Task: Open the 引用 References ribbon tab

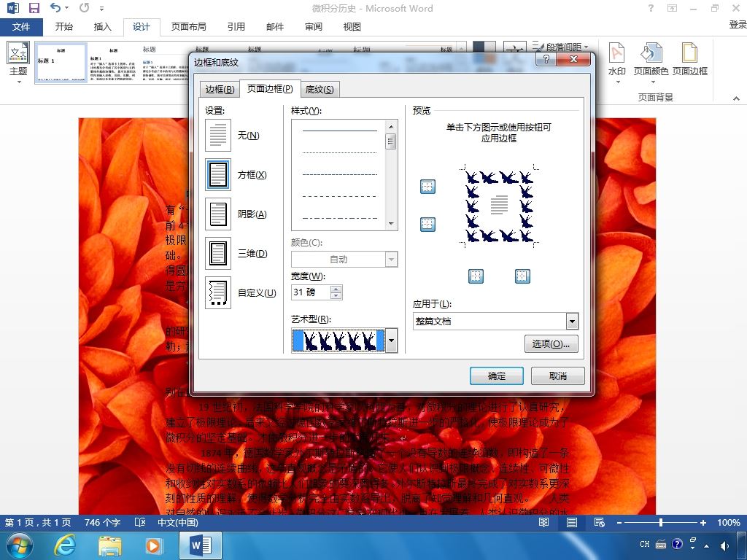Action: [236, 27]
